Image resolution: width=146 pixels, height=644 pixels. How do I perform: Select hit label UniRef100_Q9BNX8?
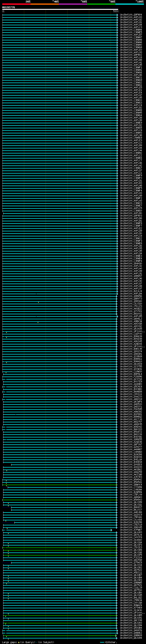(x=131, y=636)
